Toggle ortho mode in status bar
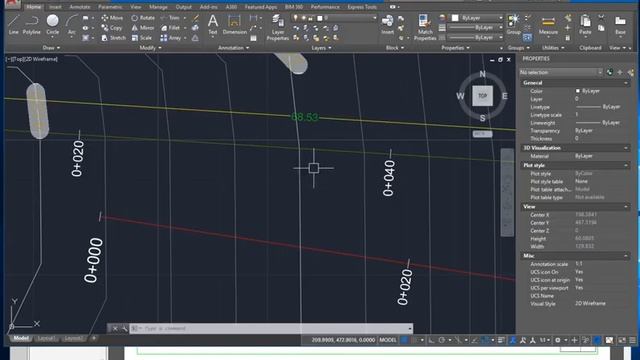This screenshot has height=360, width=640. (x=431, y=340)
